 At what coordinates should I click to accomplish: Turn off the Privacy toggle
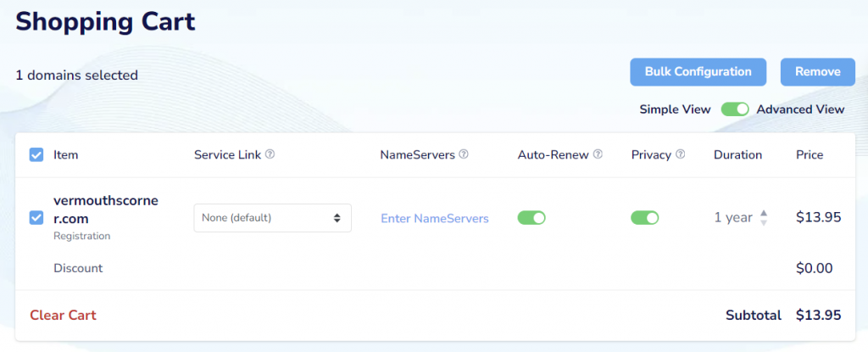pyautogui.click(x=644, y=218)
